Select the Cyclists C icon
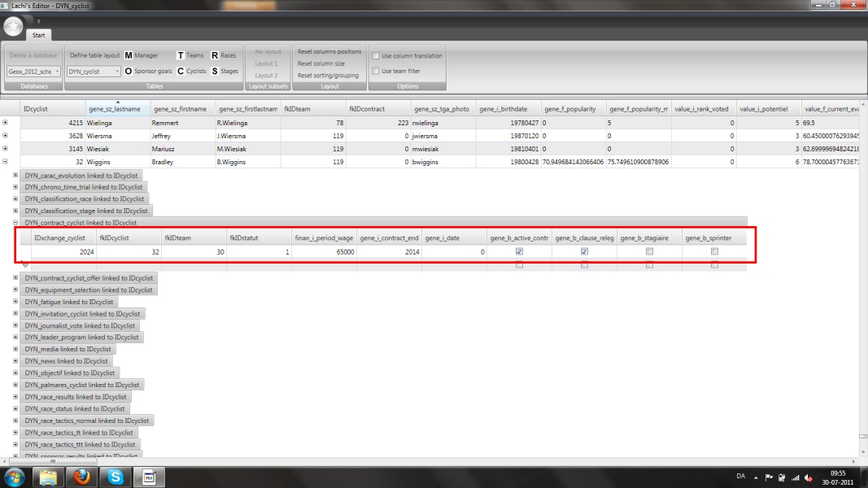 click(x=181, y=71)
